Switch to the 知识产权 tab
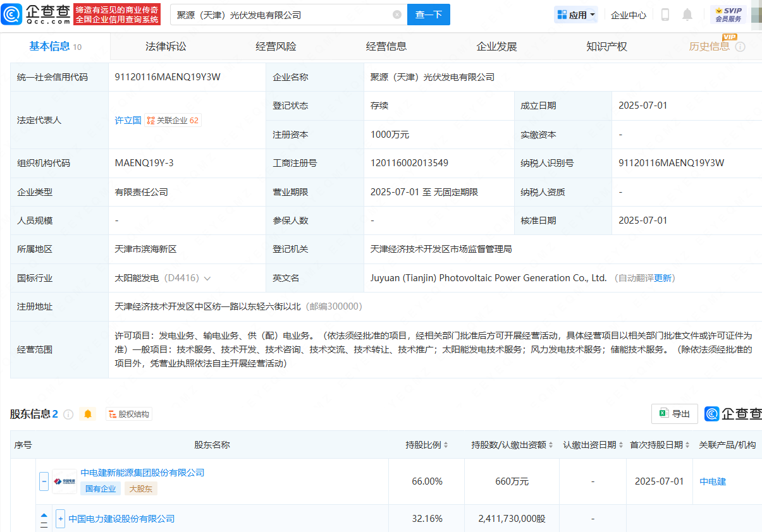762x532 pixels. [606, 46]
